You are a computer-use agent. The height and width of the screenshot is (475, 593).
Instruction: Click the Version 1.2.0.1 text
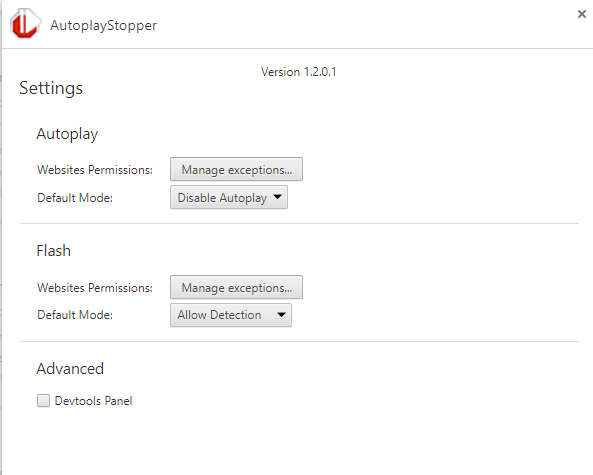click(298, 72)
